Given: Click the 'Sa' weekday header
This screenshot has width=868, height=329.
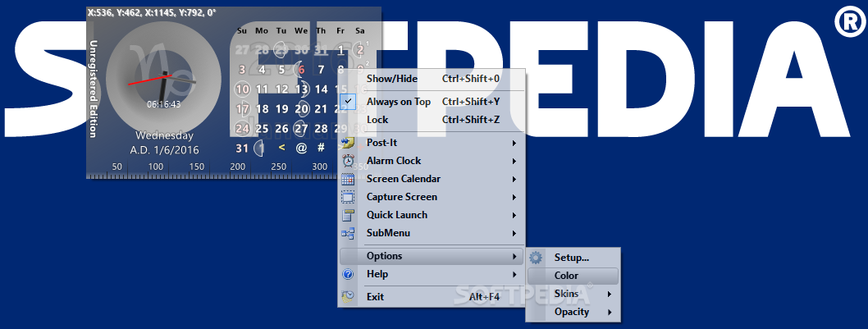Looking at the screenshot, I should (360, 30).
